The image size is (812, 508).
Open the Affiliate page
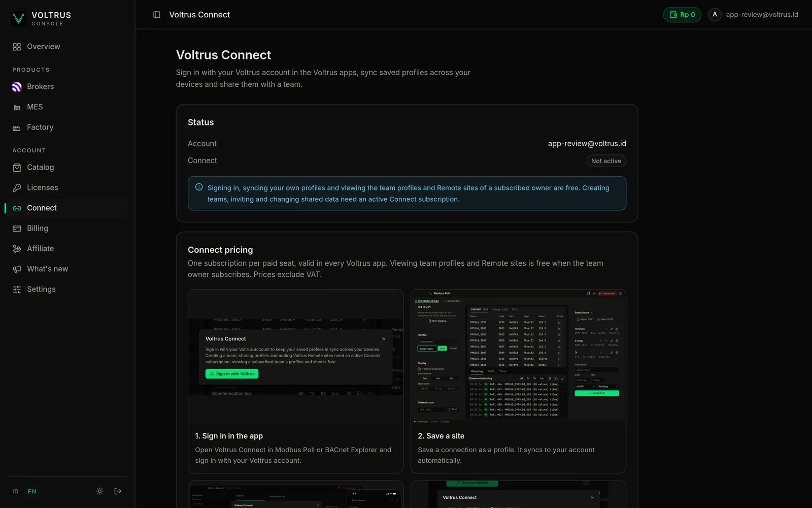(67, 249)
